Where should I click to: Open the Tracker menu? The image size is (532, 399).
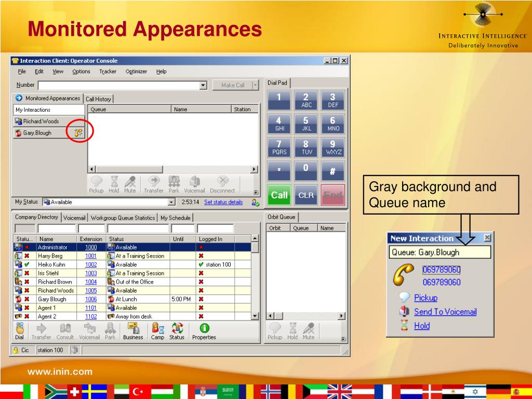(108, 72)
